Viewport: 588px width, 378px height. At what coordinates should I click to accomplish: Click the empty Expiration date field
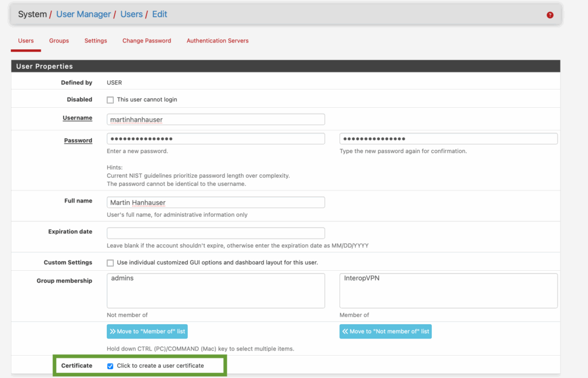pyautogui.click(x=216, y=233)
